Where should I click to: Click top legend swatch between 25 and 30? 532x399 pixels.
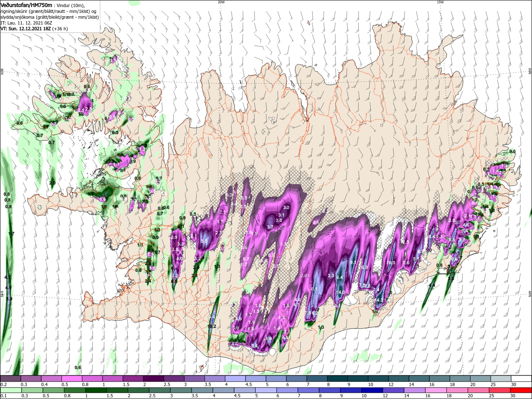pos(501,379)
